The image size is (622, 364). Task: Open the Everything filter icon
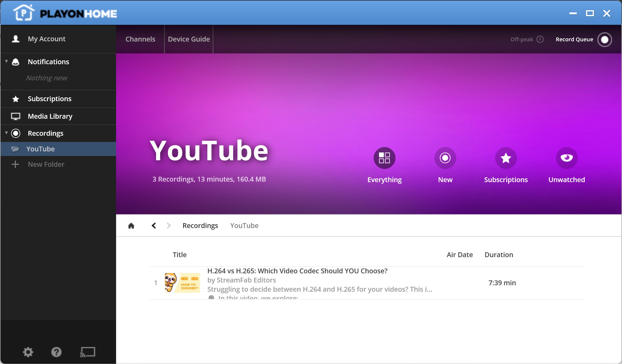click(384, 158)
